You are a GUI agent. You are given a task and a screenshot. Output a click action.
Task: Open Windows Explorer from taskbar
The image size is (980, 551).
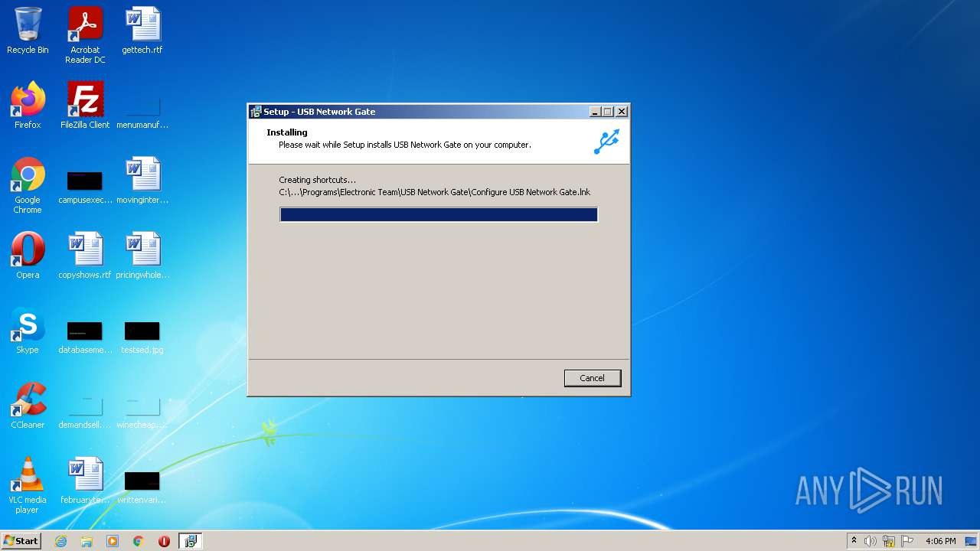pyautogui.click(x=87, y=541)
